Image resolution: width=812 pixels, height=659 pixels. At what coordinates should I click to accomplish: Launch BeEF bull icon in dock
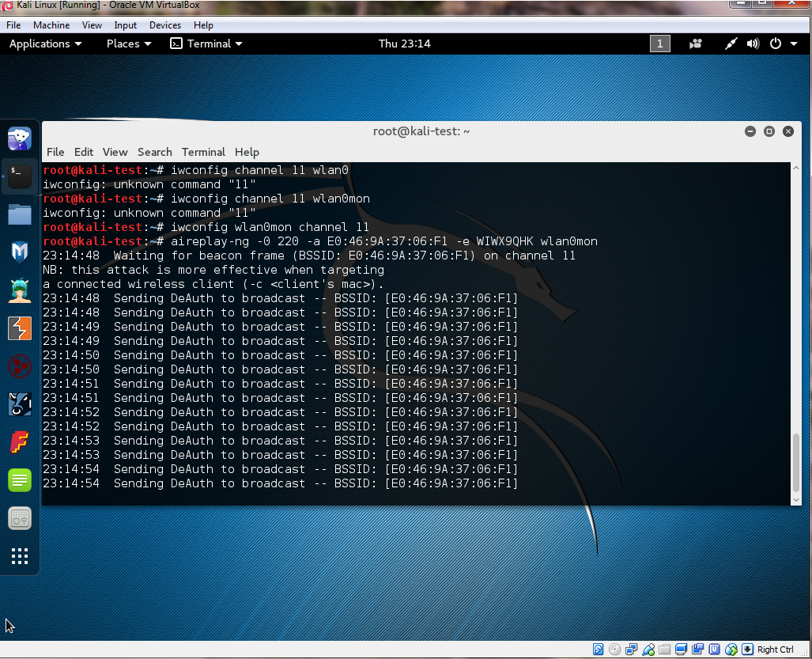(20, 404)
